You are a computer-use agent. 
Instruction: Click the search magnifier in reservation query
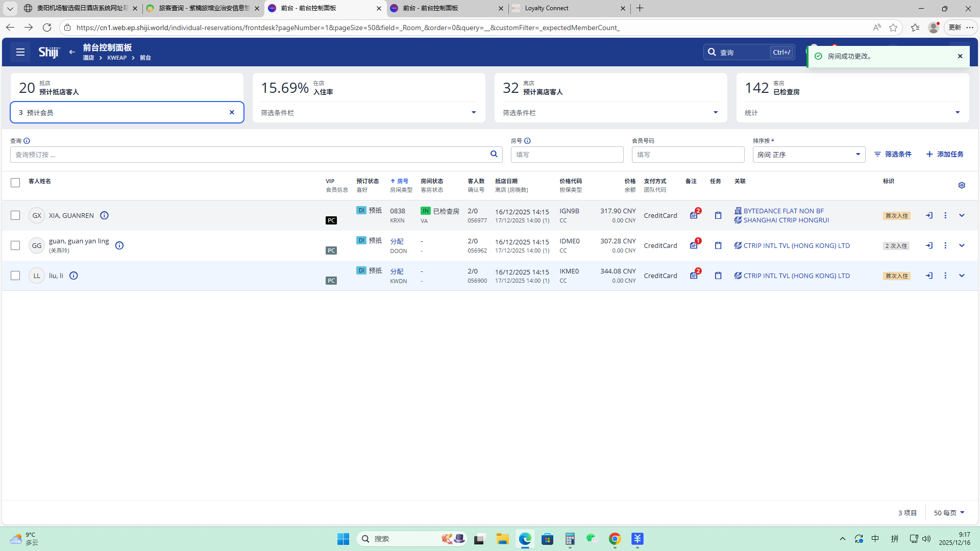coord(494,154)
